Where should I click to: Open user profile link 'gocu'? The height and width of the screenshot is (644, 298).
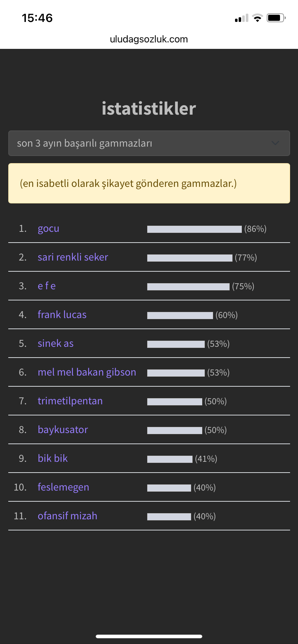coord(49,229)
